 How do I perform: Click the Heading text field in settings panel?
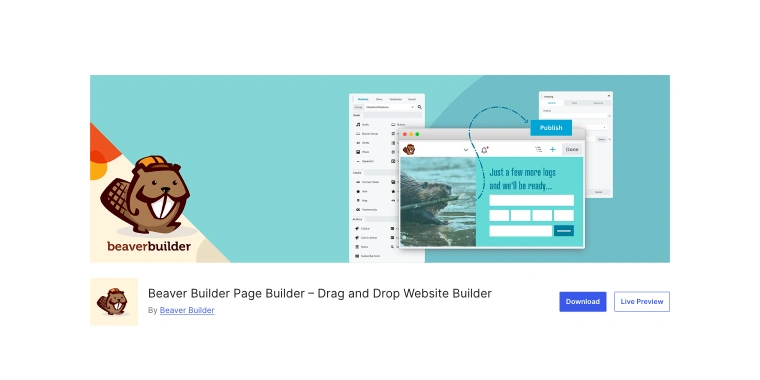(575, 116)
